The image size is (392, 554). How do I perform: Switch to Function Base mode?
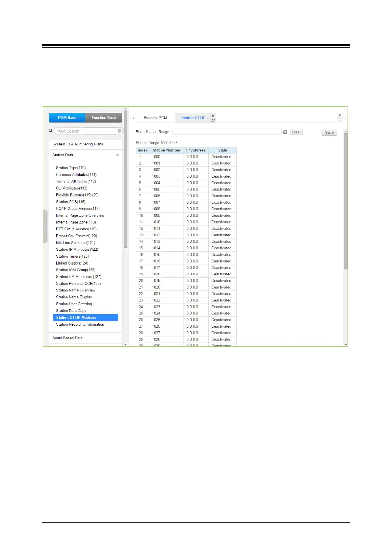[x=104, y=117]
